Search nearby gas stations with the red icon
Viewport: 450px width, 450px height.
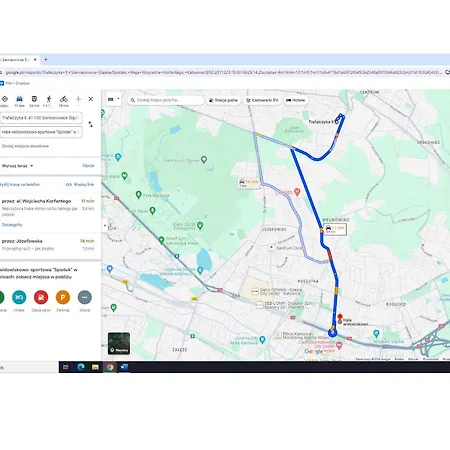pos(41,297)
